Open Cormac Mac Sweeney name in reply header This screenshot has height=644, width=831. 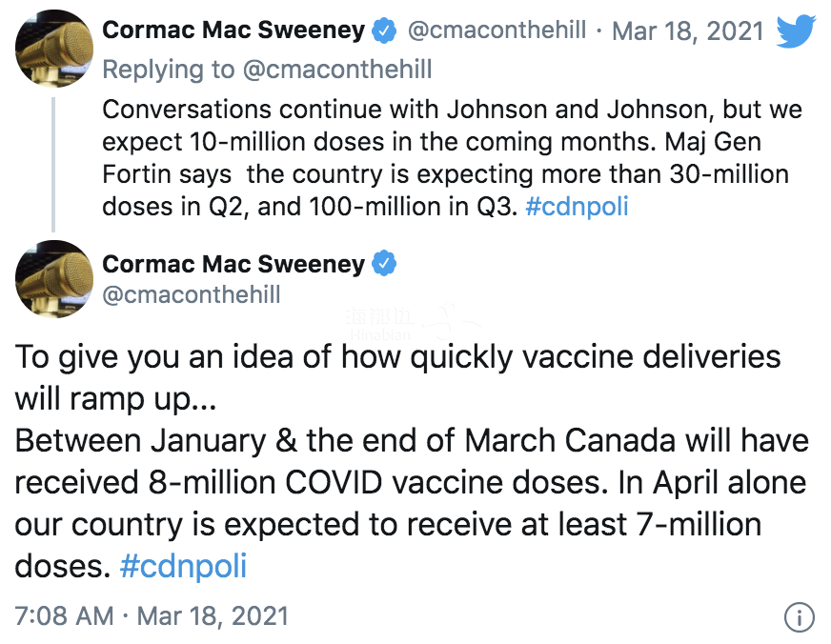click(233, 30)
